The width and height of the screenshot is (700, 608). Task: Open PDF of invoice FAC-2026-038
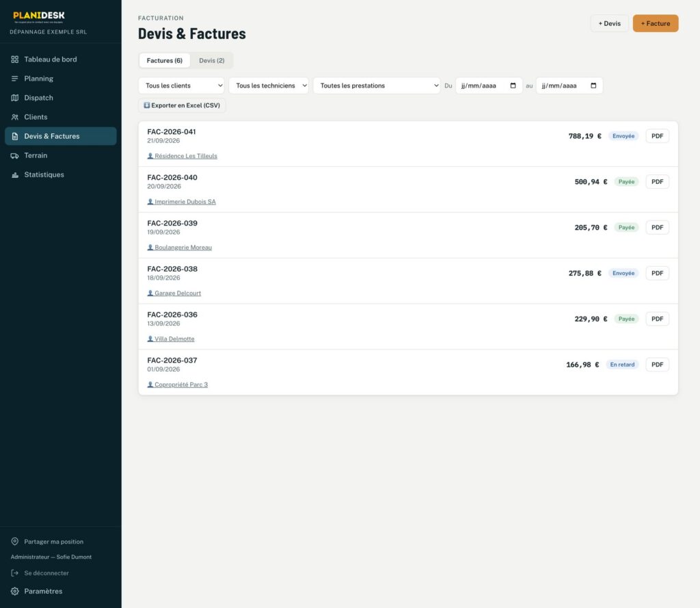[657, 273]
